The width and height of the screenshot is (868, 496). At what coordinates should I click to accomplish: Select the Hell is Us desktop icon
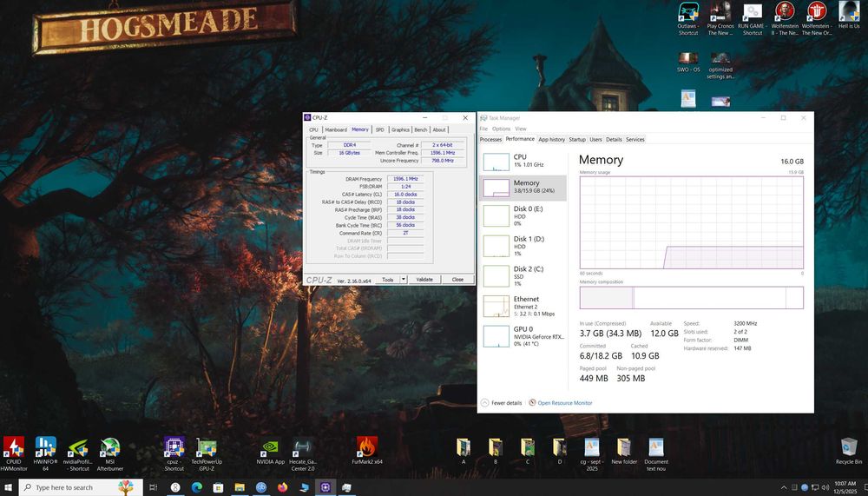pyautogui.click(x=849, y=15)
